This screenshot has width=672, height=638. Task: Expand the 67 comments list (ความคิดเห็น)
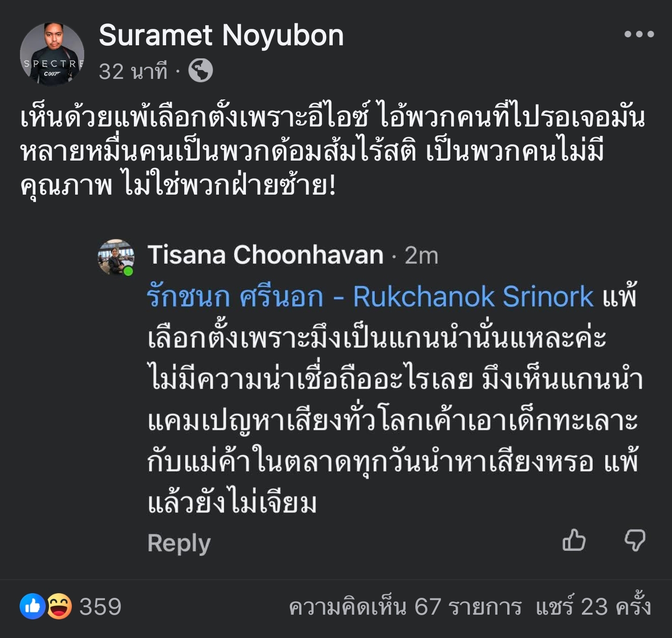click(x=405, y=607)
